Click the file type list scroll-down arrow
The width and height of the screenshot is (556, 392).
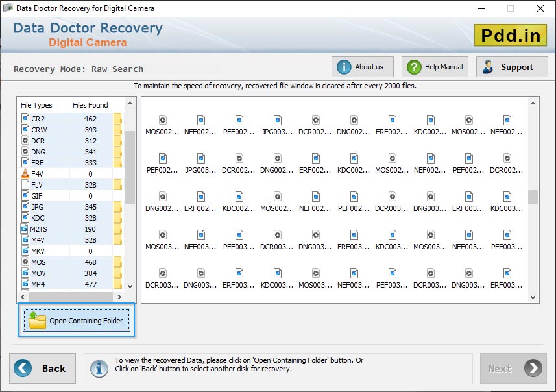click(x=130, y=286)
